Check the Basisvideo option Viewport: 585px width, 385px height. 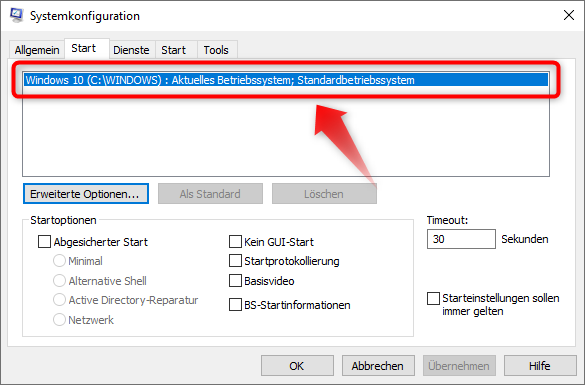[235, 281]
